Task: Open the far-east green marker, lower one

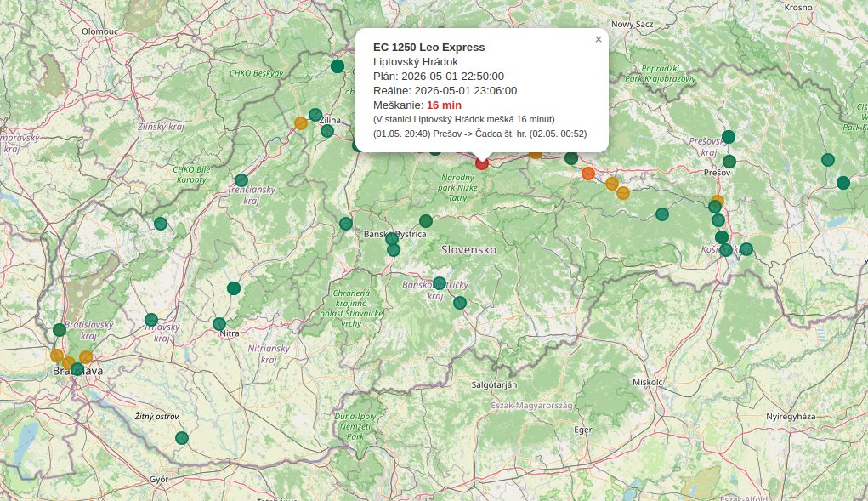Action: [x=843, y=183]
